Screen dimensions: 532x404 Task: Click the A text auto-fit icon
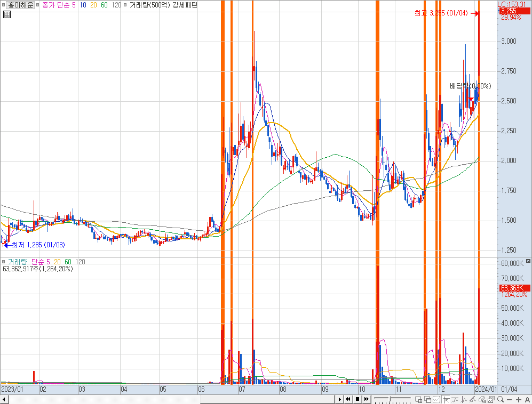coord(527,400)
